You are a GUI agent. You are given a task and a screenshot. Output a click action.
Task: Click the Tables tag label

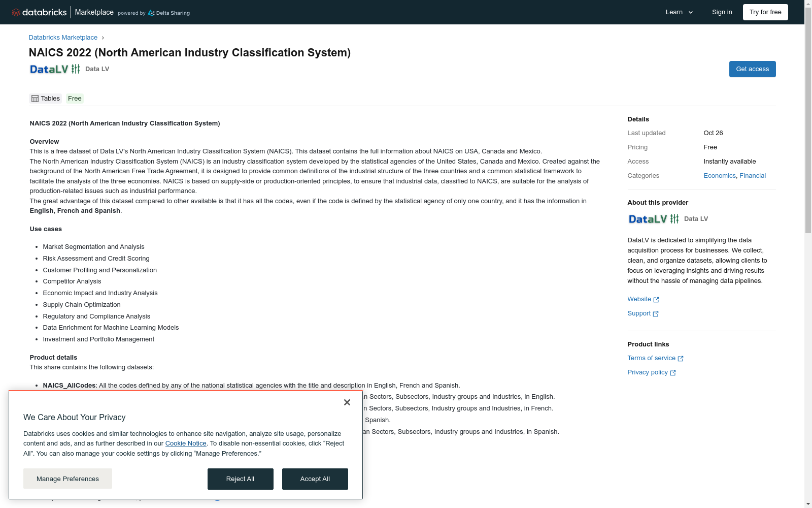pyautogui.click(x=50, y=99)
